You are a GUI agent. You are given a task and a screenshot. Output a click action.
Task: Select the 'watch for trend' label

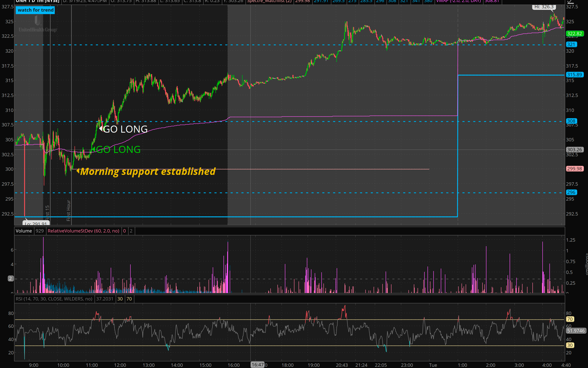[35, 10]
